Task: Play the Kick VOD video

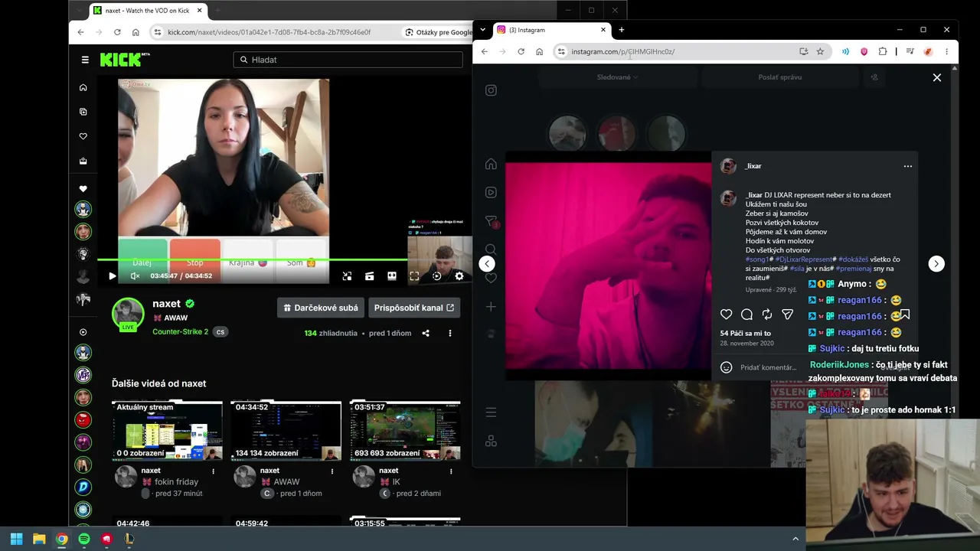Action: [113, 276]
